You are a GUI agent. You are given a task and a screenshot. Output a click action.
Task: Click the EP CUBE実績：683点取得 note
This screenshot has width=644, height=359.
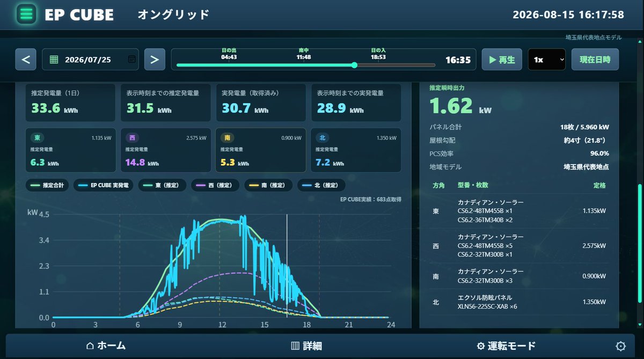[371, 199]
